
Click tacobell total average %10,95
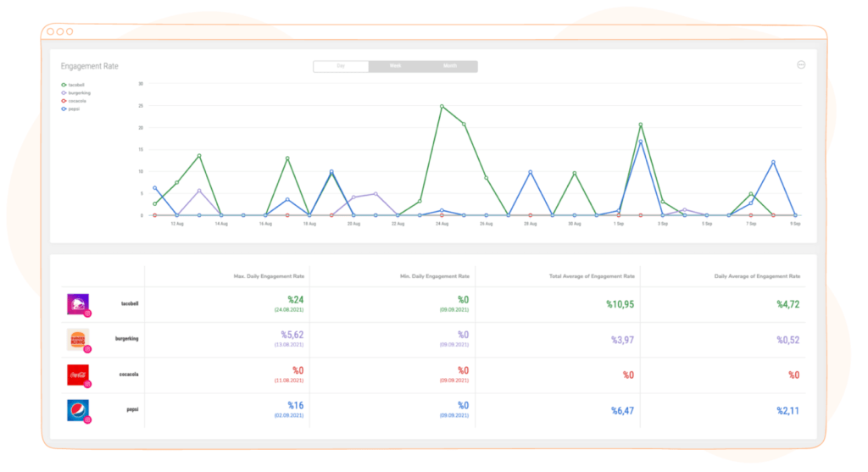pos(620,304)
